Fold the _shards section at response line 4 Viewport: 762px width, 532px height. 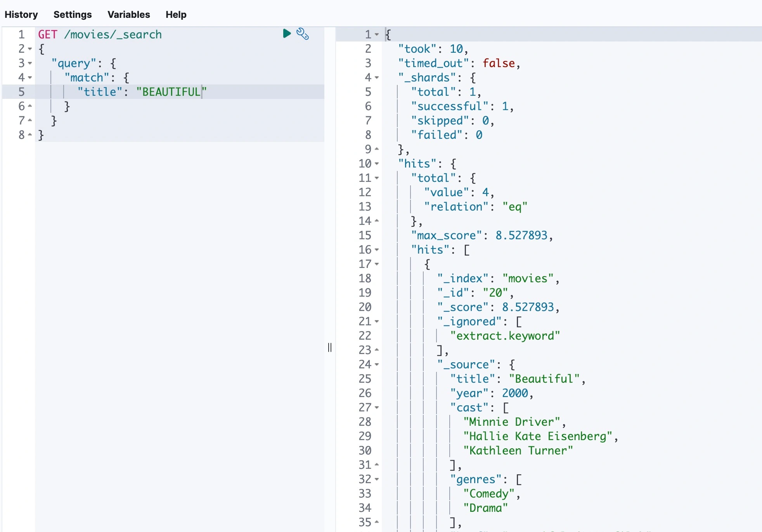pyautogui.click(x=377, y=78)
